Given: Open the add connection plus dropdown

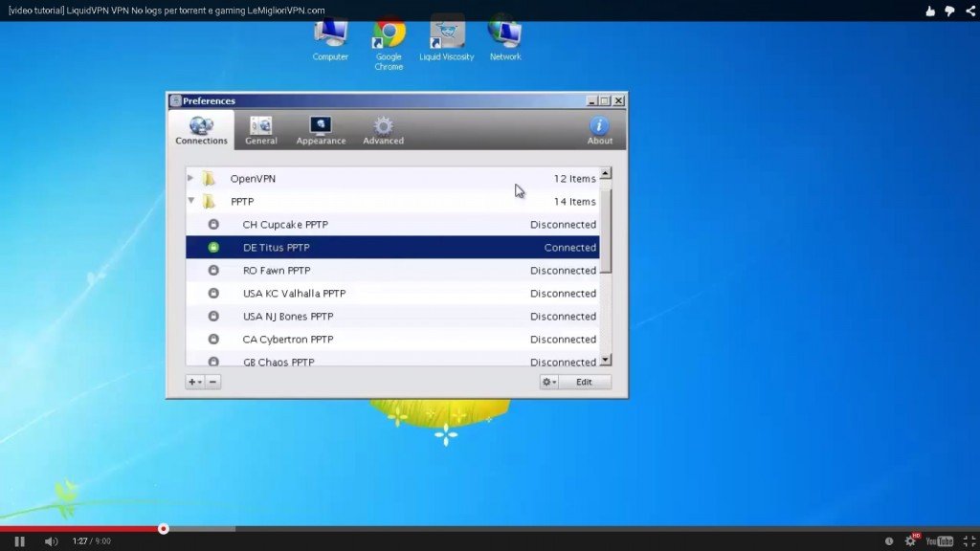Looking at the screenshot, I should click(x=195, y=382).
